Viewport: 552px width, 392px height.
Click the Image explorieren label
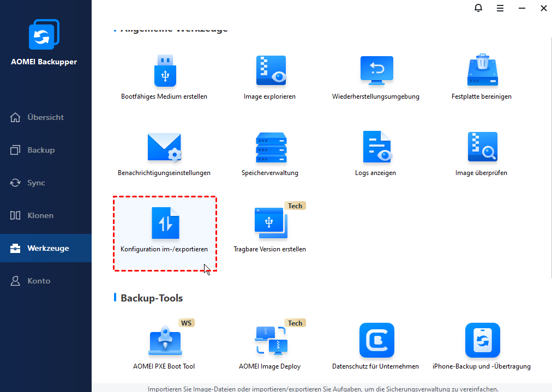click(269, 97)
